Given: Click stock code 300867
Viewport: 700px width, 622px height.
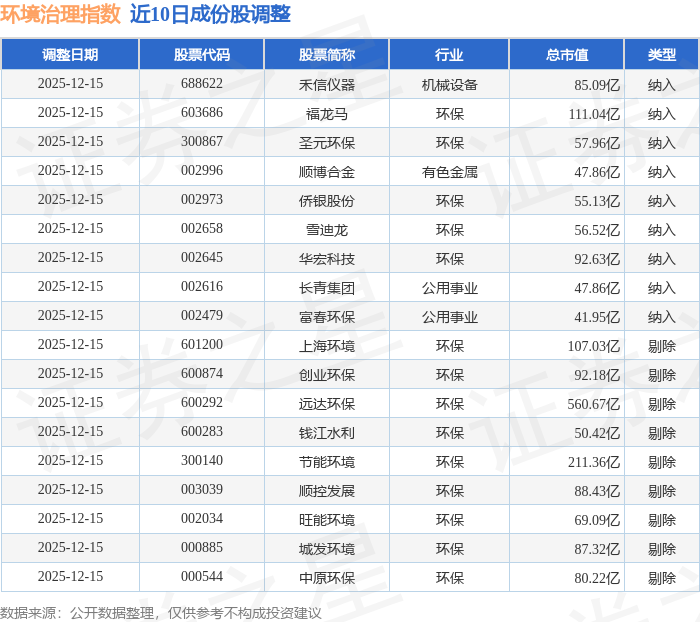Looking at the screenshot, I should pos(202,142).
